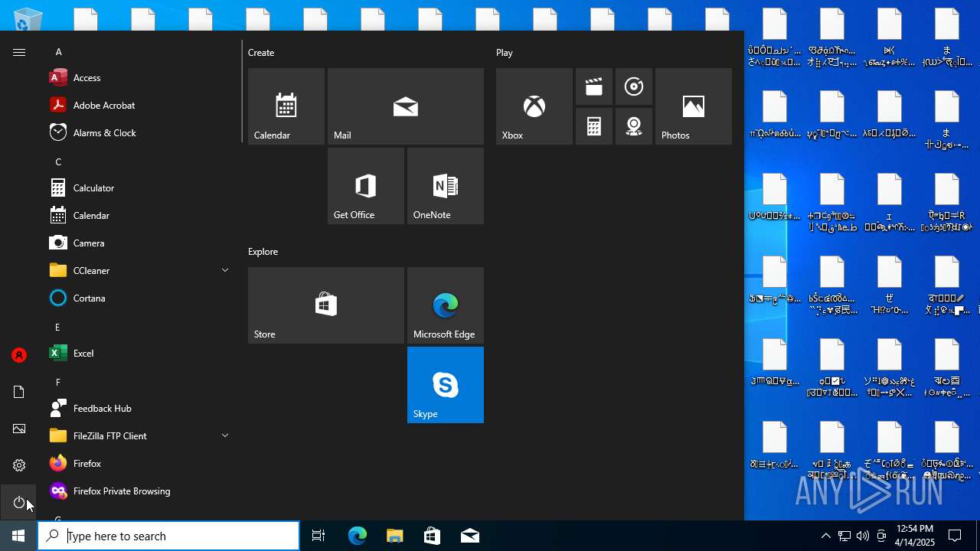The width and height of the screenshot is (980, 551).
Task: Open taskbar clock showing 12:54 PM
Action: [x=915, y=536]
